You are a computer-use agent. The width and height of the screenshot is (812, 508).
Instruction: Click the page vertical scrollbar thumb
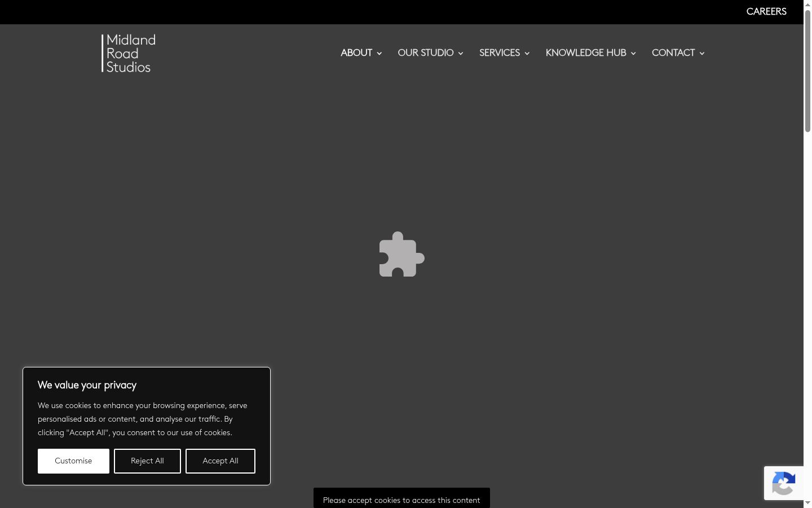pyautogui.click(x=807, y=71)
